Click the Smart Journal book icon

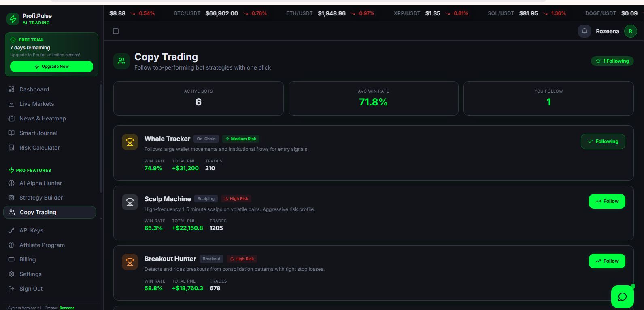point(11,133)
